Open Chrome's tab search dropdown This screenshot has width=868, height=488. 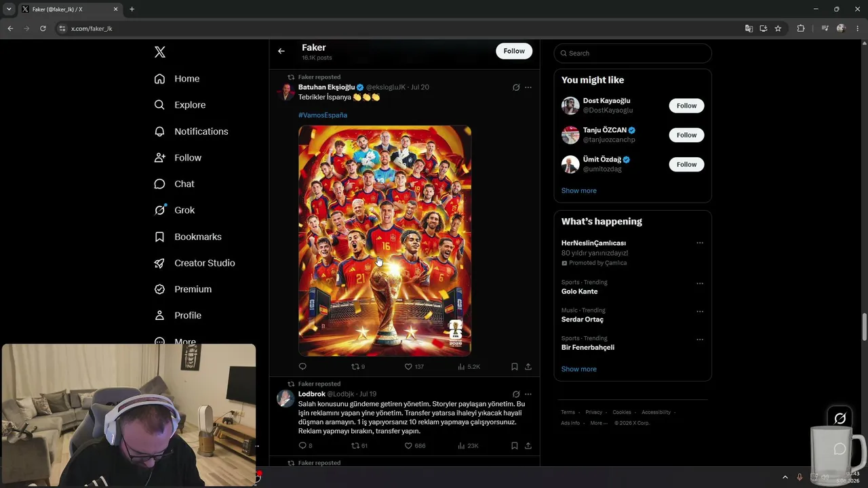click(9, 9)
